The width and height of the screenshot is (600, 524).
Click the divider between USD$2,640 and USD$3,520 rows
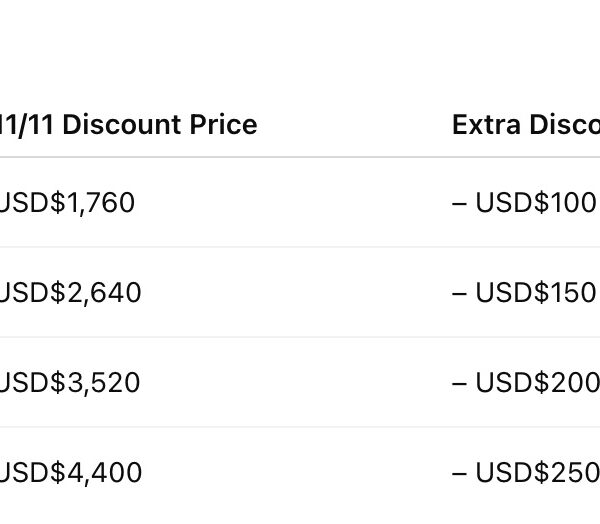300,337
